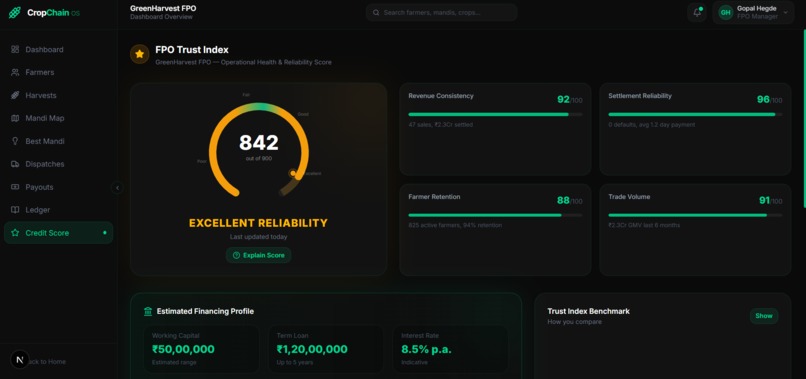
Task: Click the Explain Score button
Action: click(x=259, y=255)
